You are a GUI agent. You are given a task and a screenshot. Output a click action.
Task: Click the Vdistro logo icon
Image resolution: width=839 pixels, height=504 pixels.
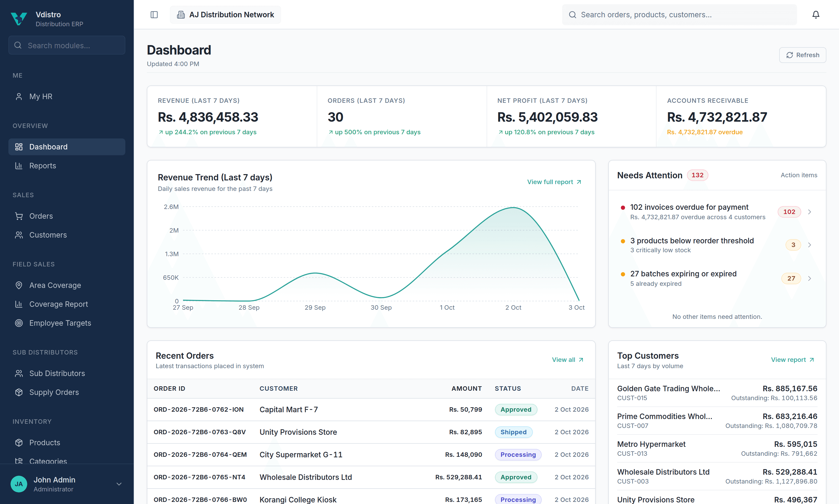tap(19, 19)
